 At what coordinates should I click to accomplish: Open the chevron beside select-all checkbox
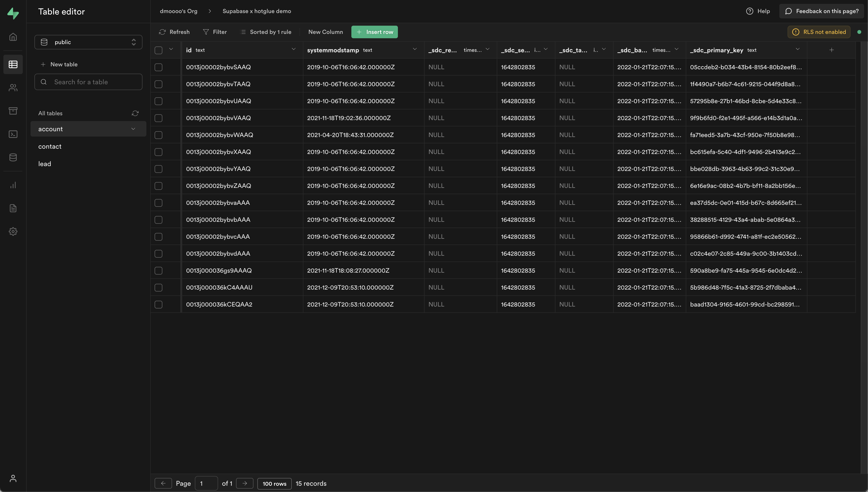(x=171, y=49)
